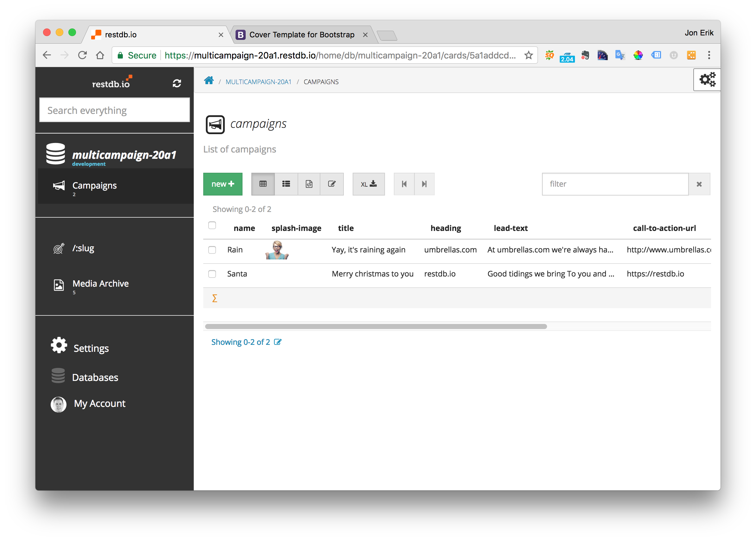Screen dimensions: 756x541
Task: Click the green new + button
Action: (x=223, y=184)
